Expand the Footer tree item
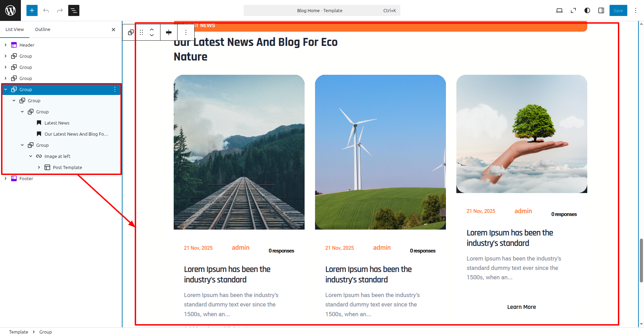This screenshot has height=336, width=644. tap(6, 178)
